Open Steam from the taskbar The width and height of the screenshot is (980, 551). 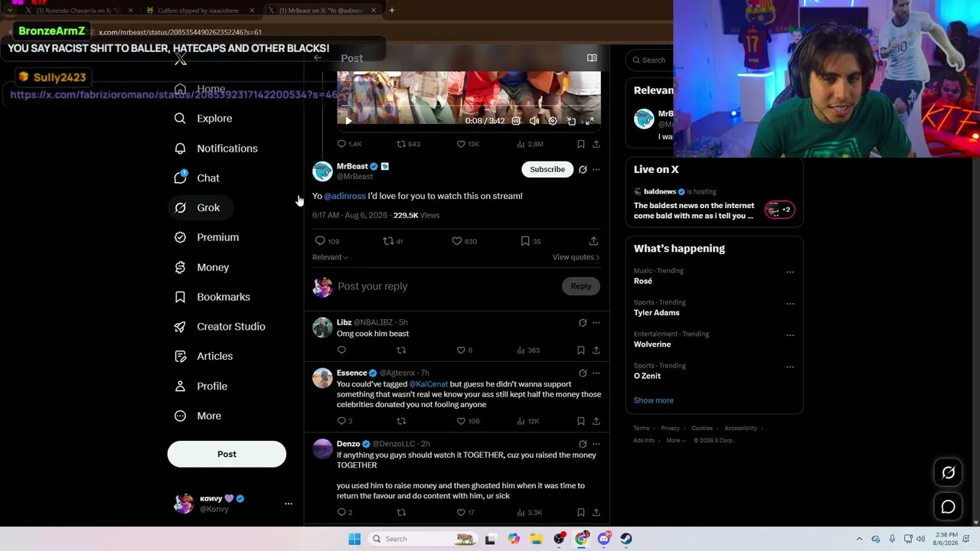coord(626,539)
